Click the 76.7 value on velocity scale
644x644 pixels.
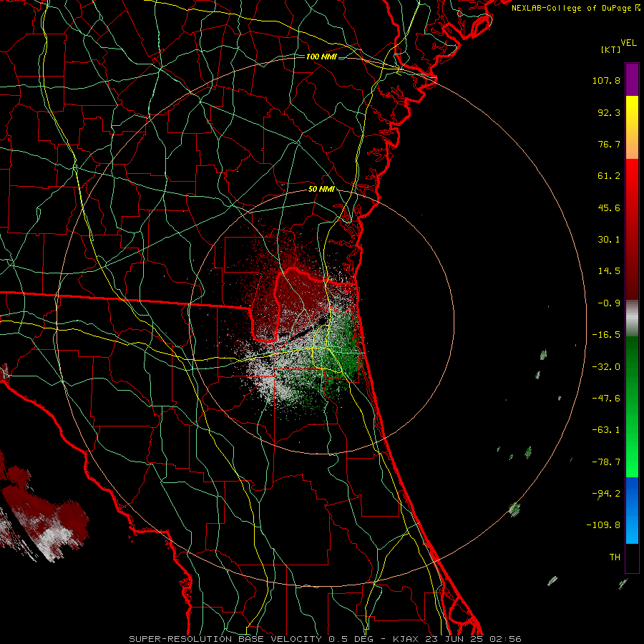coord(609,144)
